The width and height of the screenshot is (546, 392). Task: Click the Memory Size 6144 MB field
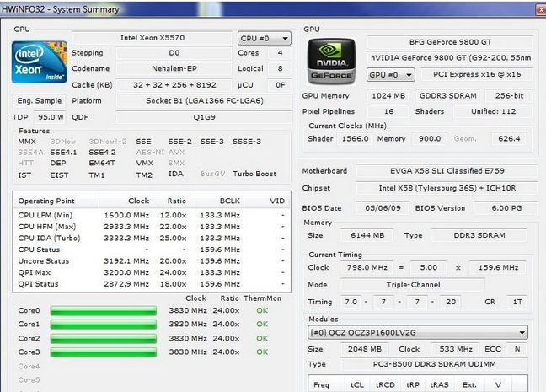coord(367,235)
